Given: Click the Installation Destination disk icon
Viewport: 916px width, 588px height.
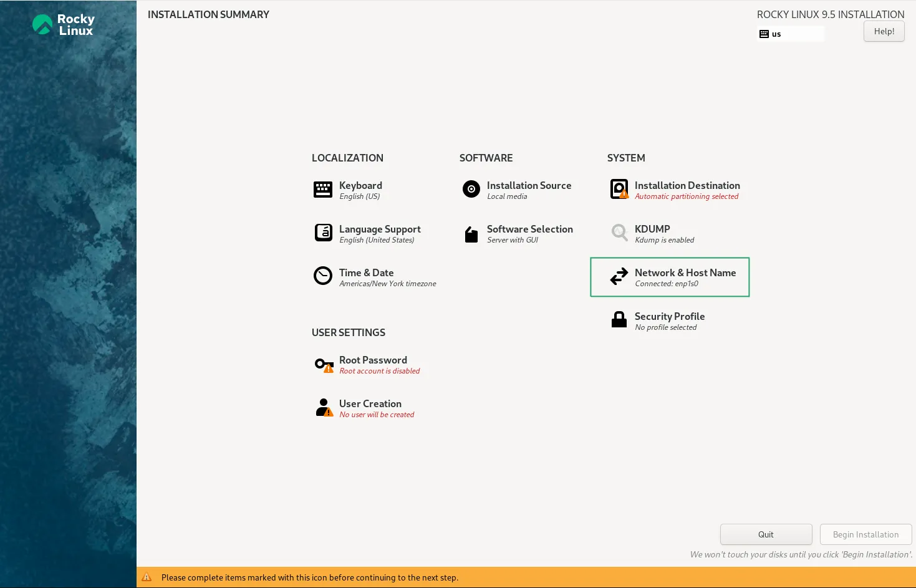Looking at the screenshot, I should [x=619, y=189].
